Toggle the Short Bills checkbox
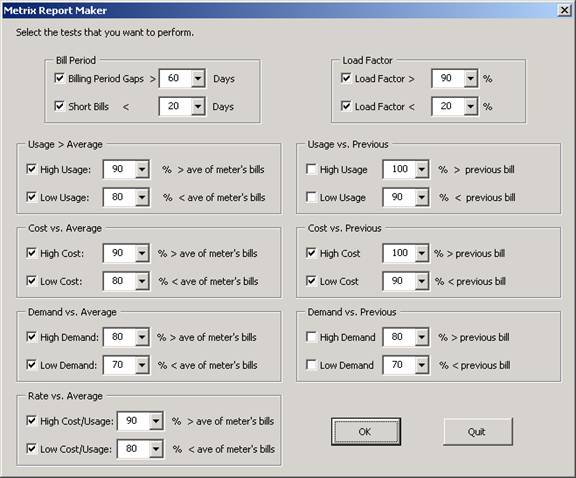 pyautogui.click(x=59, y=106)
